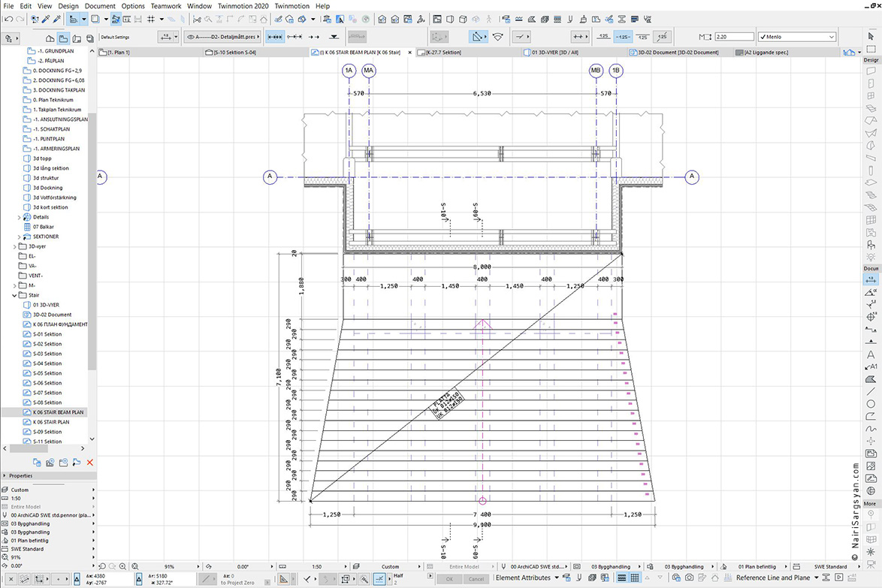The width and height of the screenshot is (882, 588).
Task: Open the Arrow tool in toolbox
Action: point(871,36)
